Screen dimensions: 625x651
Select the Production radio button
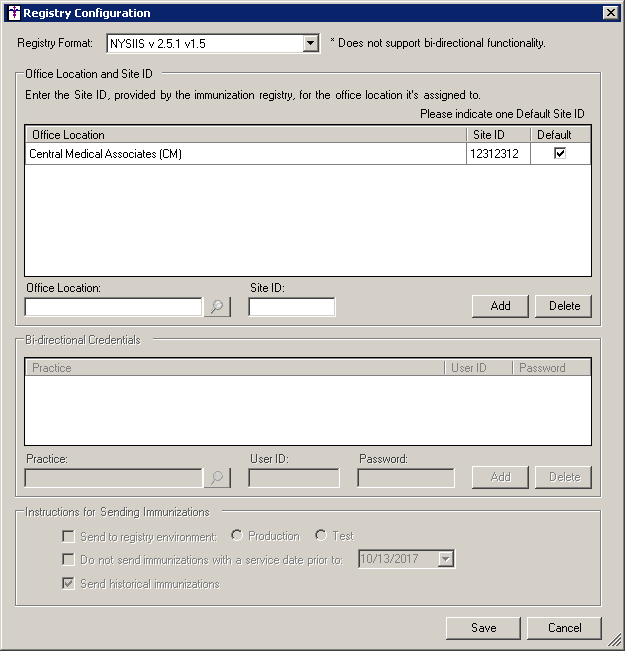point(237,536)
